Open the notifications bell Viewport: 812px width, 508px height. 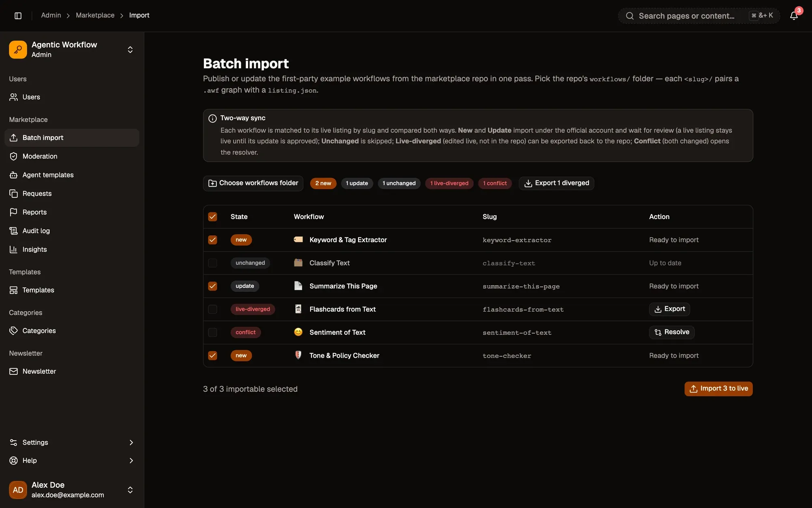[x=794, y=15]
